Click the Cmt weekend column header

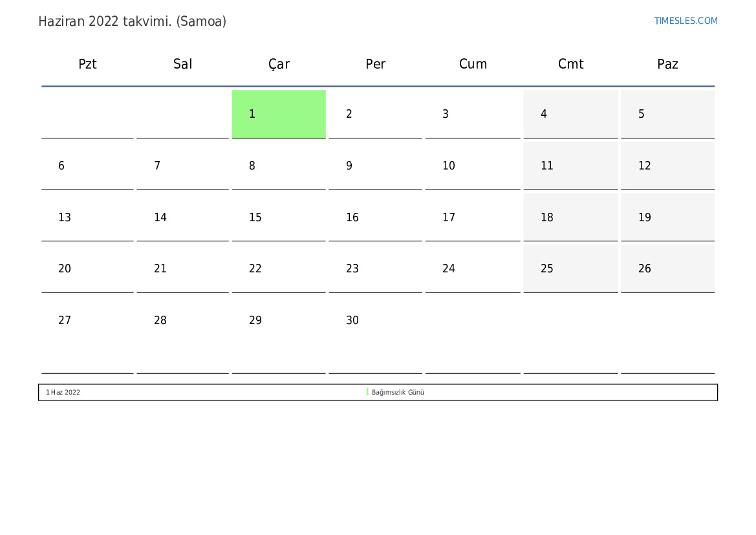pos(570,64)
